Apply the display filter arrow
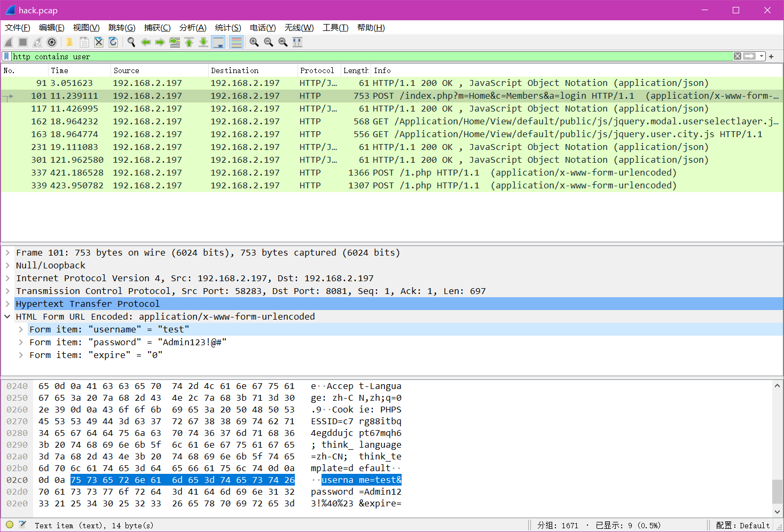Screen dimensions: 784x532 pyautogui.click(x=749, y=56)
